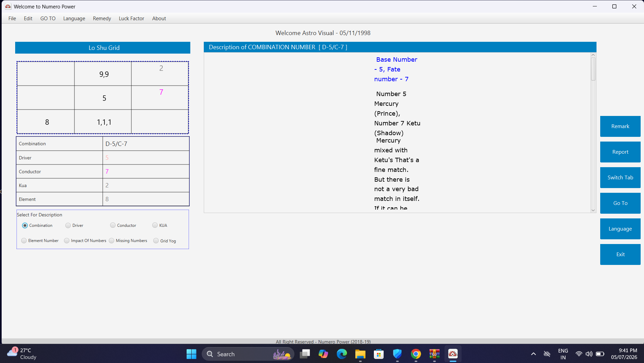Open the weather widget showing 27°C
The height and width of the screenshot is (363, 644).
point(22,354)
